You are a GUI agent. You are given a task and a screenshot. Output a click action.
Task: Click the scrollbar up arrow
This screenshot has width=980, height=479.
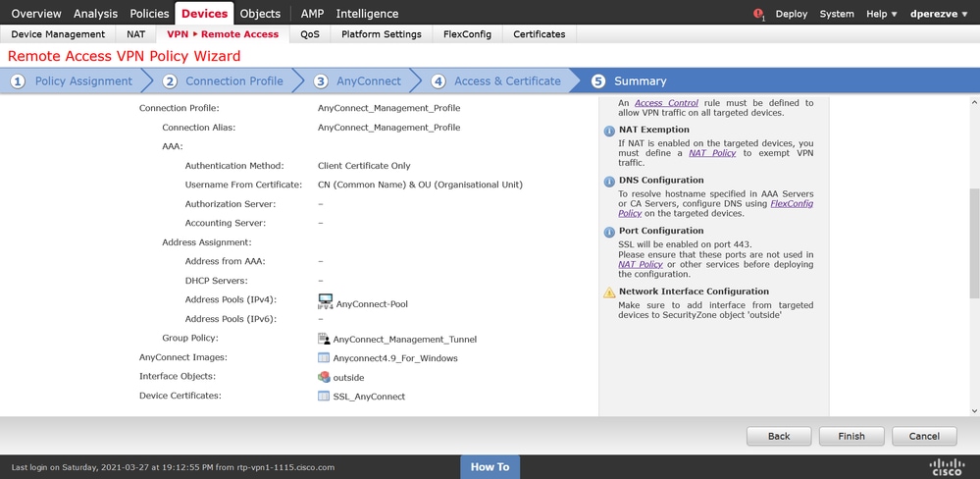[974, 101]
